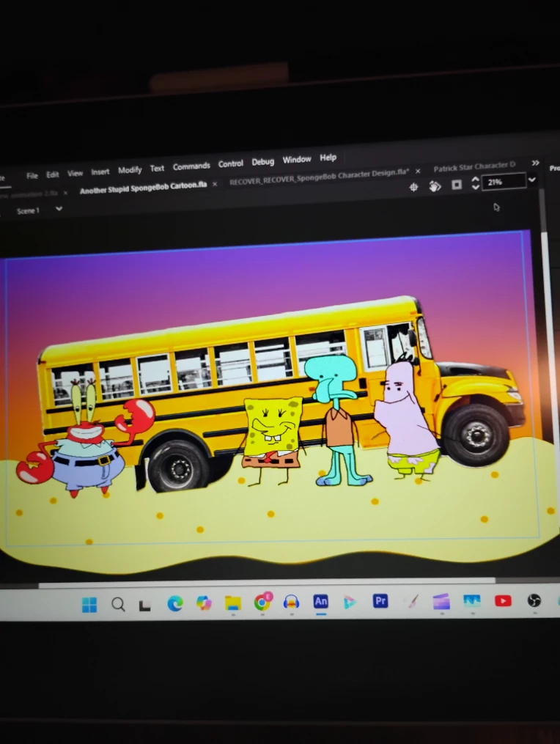The height and width of the screenshot is (744, 560).
Task: Click Adobe Animate icon on taskbar
Action: click(x=321, y=601)
